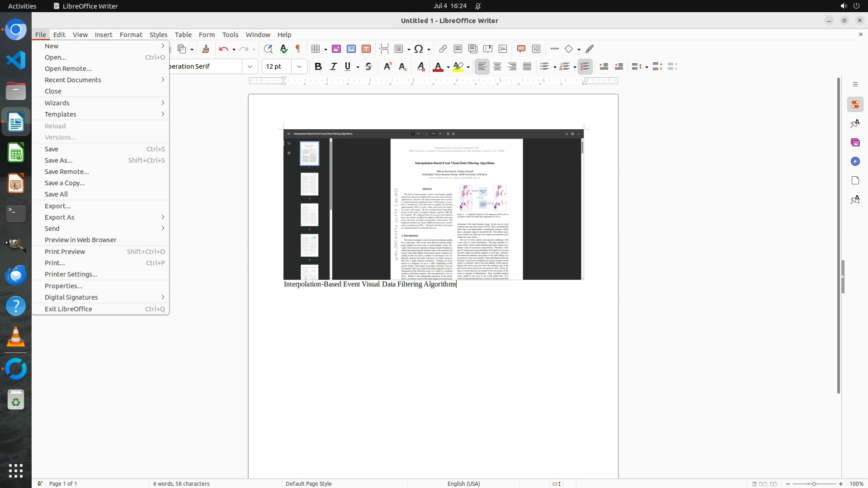Open the Gallery panel in the sidebar
868x488 pixels.
[855, 142]
